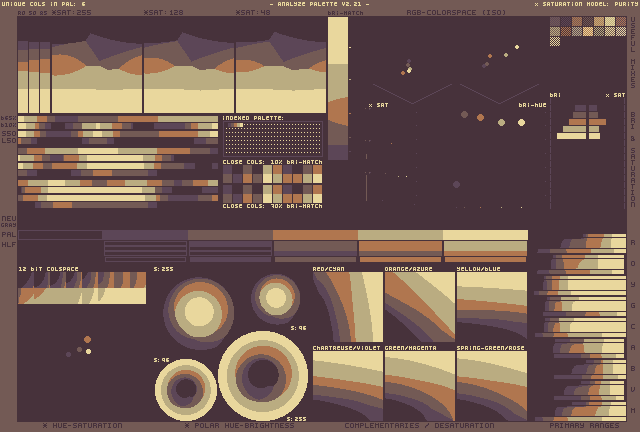Click the 'PRIMARY RANGES' footer label
This screenshot has width=640, height=432.
tap(584, 425)
